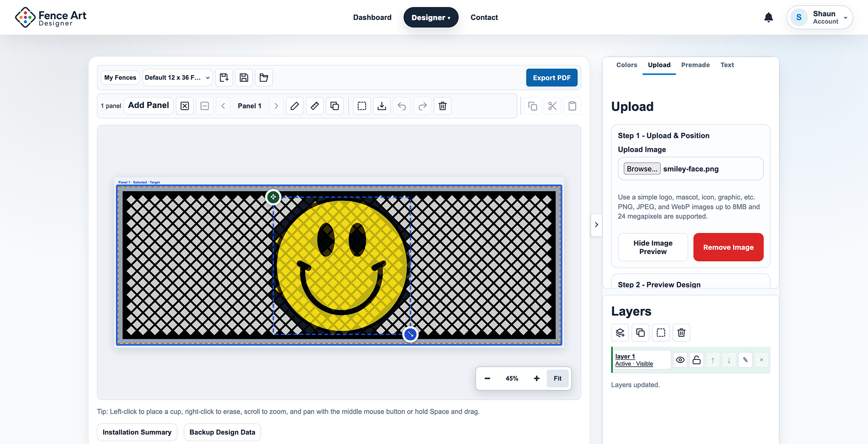Click the copy icon left of scissors
This screenshot has height=444, width=868.
pos(533,106)
